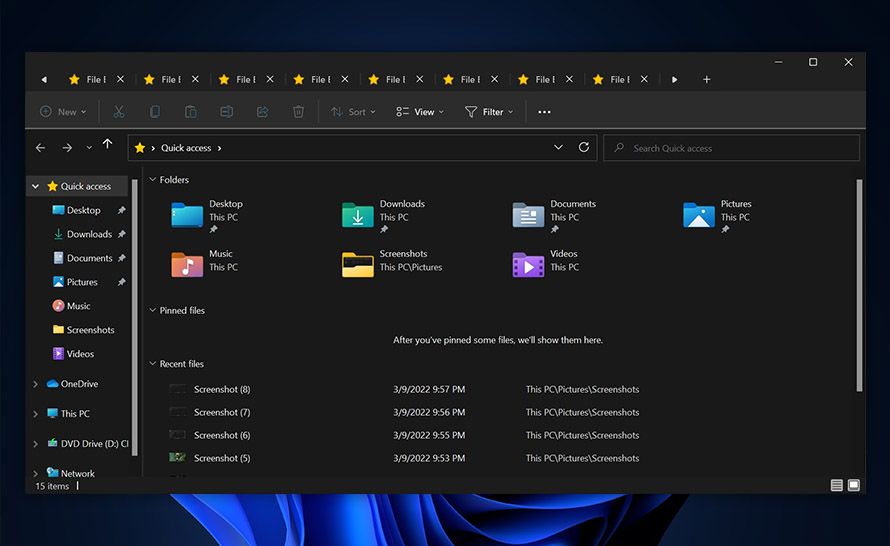Click the navigation pane scrollbar
Screen dimensions: 890x546
pyautogui.click(x=135, y=318)
